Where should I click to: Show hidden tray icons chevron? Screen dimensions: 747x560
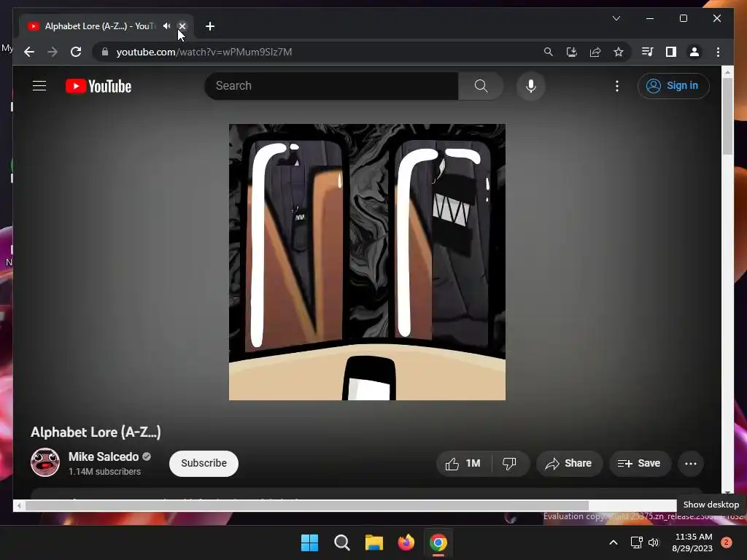coord(613,542)
